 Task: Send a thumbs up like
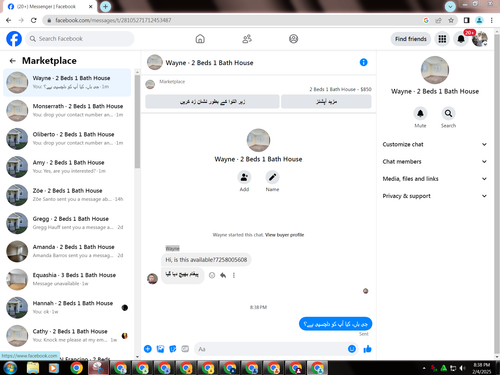pyautogui.click(x=367, y=349)
